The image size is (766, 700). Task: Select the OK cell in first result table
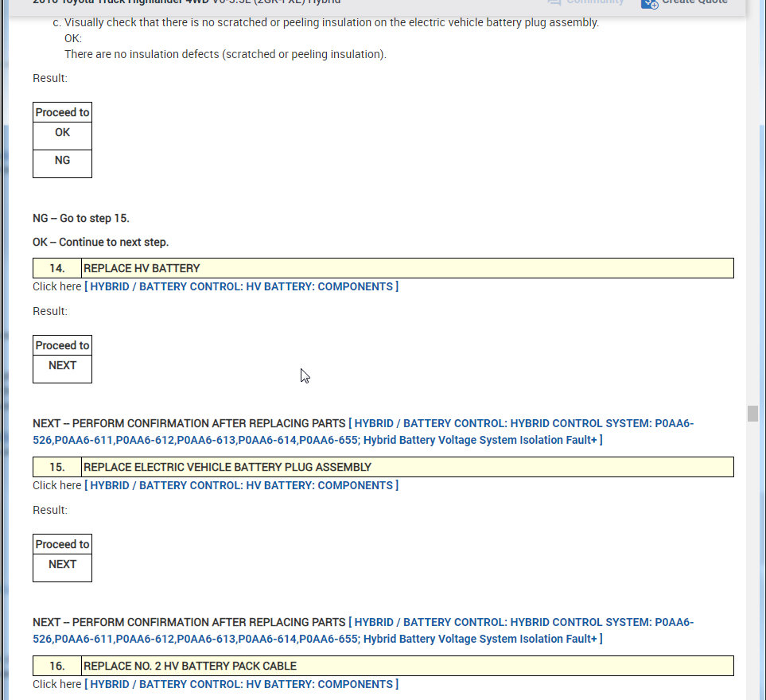pyautogui.click(x=63, y=136)
